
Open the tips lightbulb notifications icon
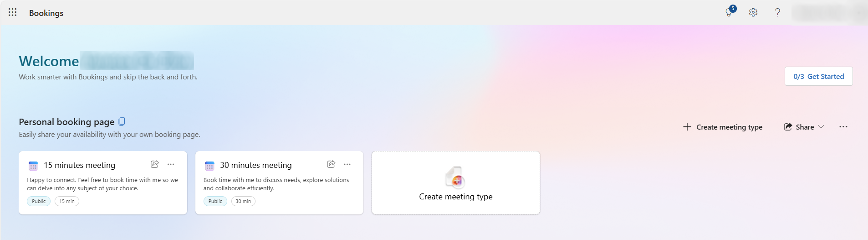coord(730,12)
